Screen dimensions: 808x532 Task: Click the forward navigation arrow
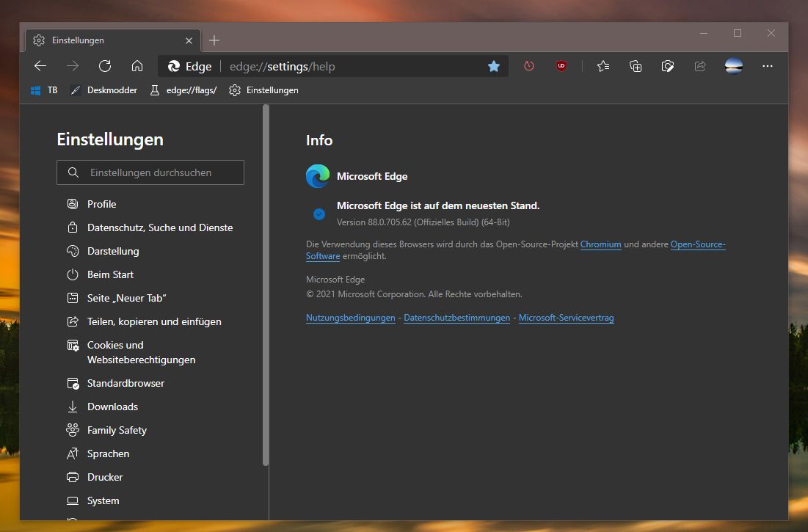pyautogui.click(x=73, y=66)
